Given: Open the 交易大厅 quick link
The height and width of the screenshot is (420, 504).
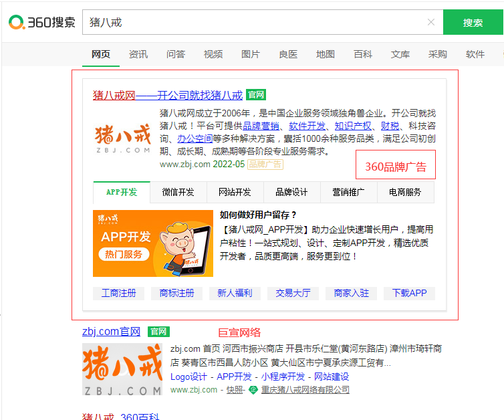Looking at the screenshot, I should [x=293, y=294].
